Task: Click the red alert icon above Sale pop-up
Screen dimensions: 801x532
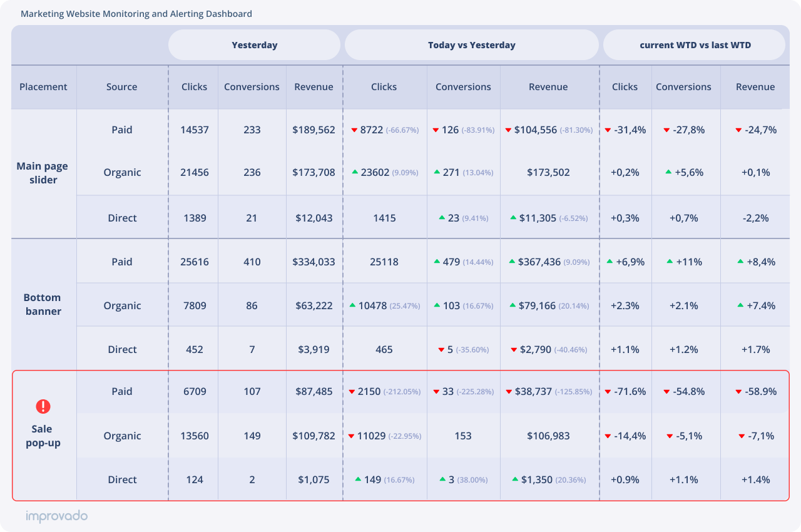Action: point(43,407)
